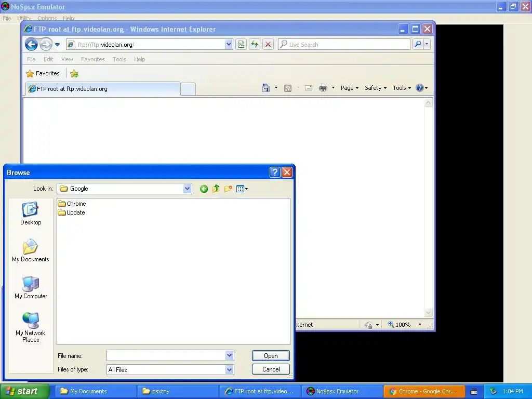The height and width of the screenshot is (399, 532).
Task: Click the Safely Remove Hardware tray icon
Action: [493, 392]
